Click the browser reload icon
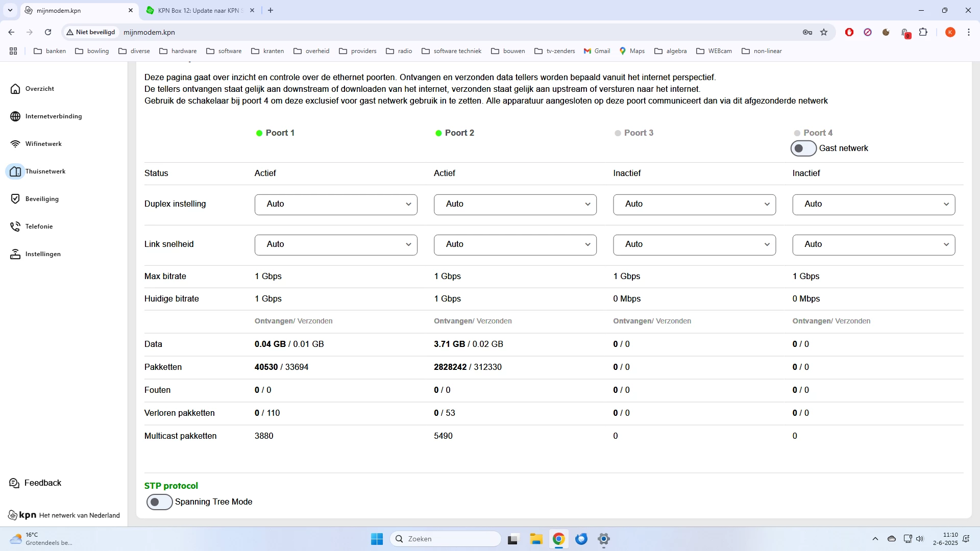This screenshot has height=551, width=980. pos(48,32)
